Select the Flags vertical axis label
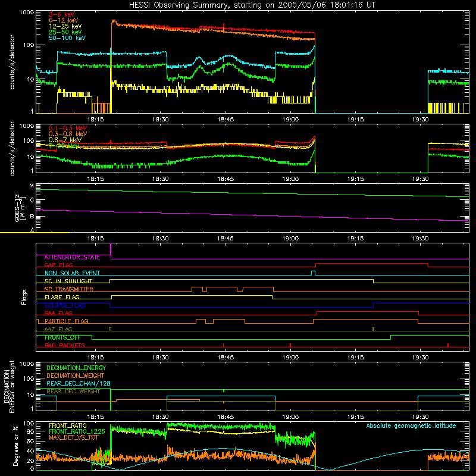 point(24,297)
